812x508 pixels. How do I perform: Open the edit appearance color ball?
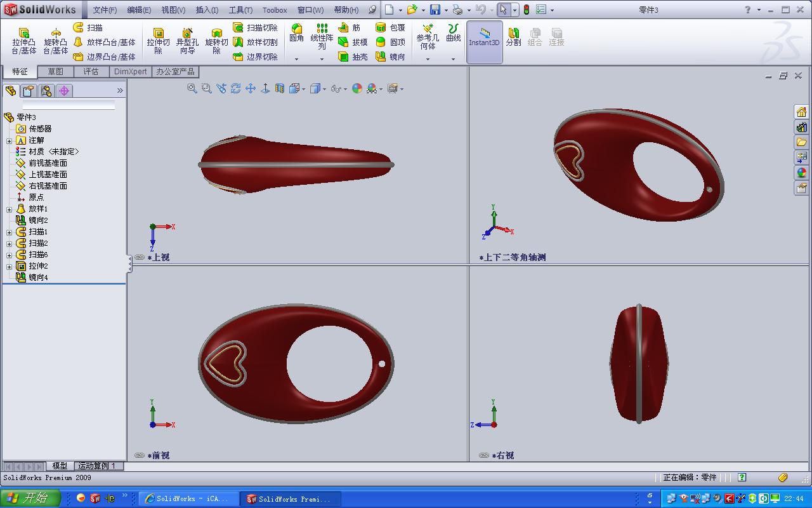pos(357,88)
